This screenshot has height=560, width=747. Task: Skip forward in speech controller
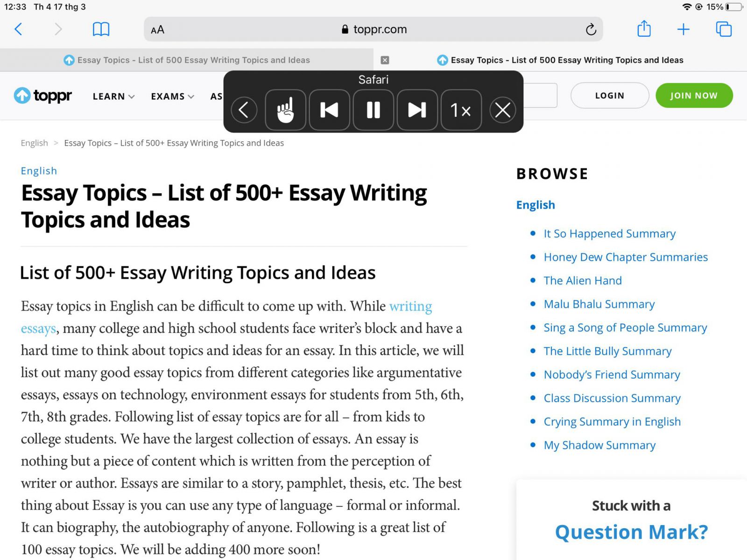(417, 110)
